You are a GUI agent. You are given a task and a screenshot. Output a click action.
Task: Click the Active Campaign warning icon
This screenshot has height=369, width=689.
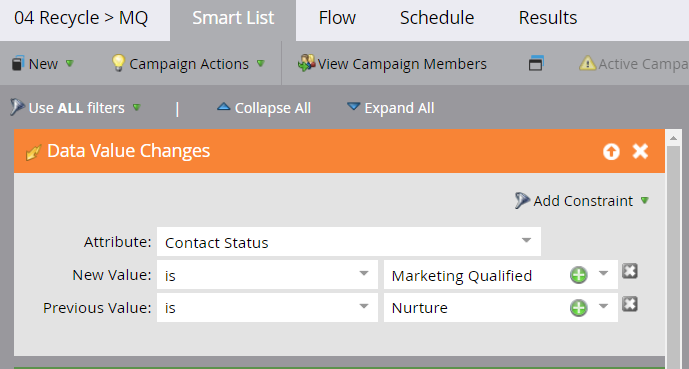pyautogui.click(x=587, y=64)
